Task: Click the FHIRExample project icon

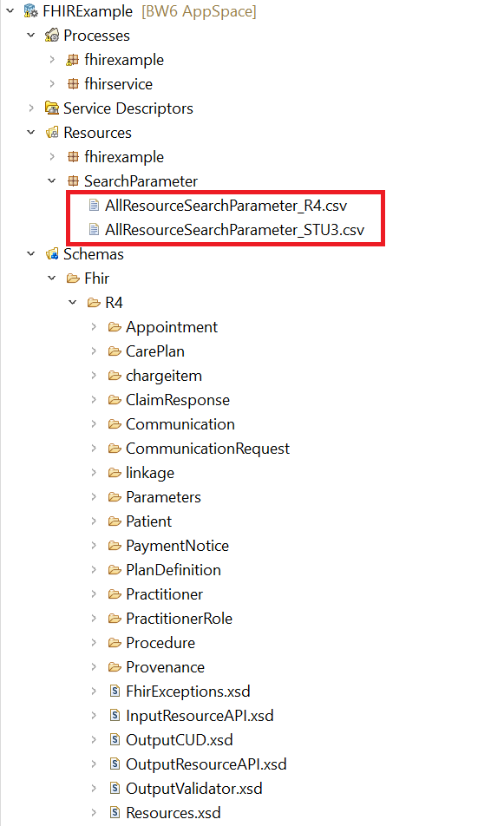Action: point(31,11)
